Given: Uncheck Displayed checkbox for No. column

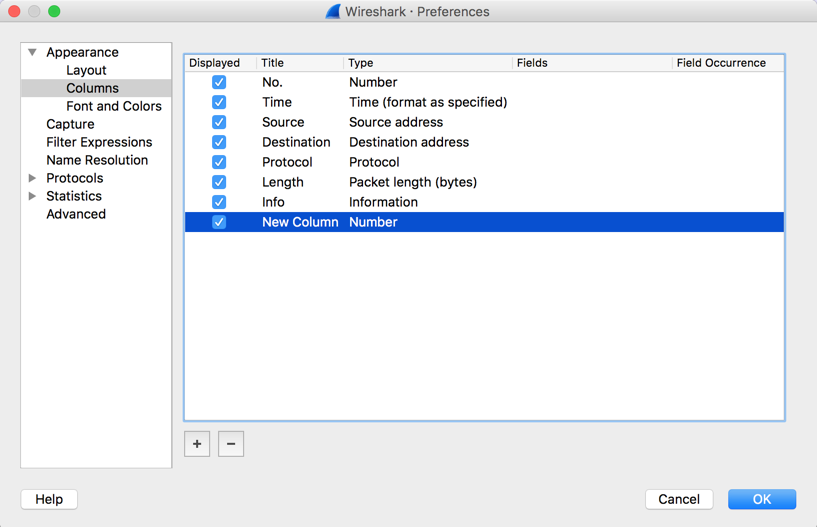Looking at the screenshot, I should pos(219,82).
